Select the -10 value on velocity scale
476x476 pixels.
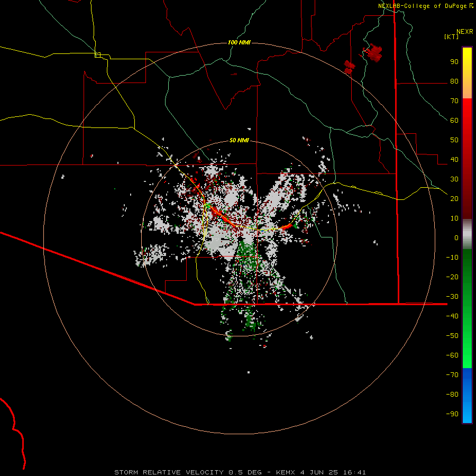coord(452,258)
